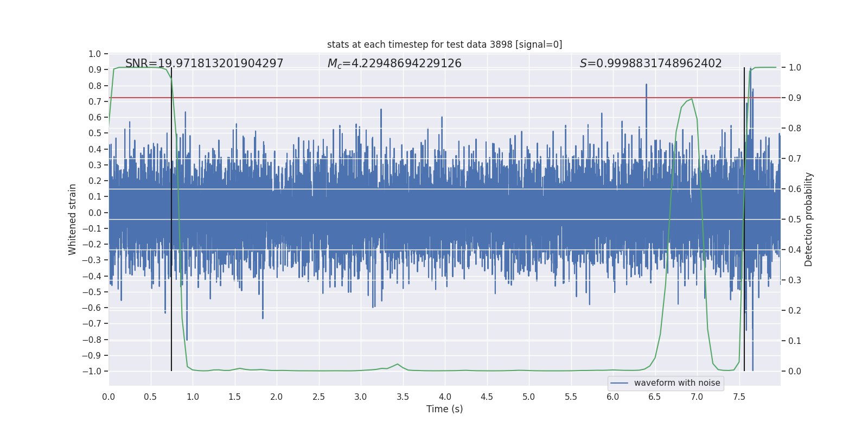Click the 'Whitened strain' y-axis label

pos(73,219)
